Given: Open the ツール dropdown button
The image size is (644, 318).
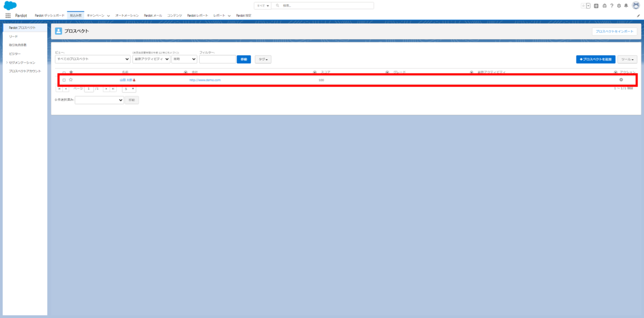Looking at the screenshot, I should pyautogui.click(x=627, y=59).
